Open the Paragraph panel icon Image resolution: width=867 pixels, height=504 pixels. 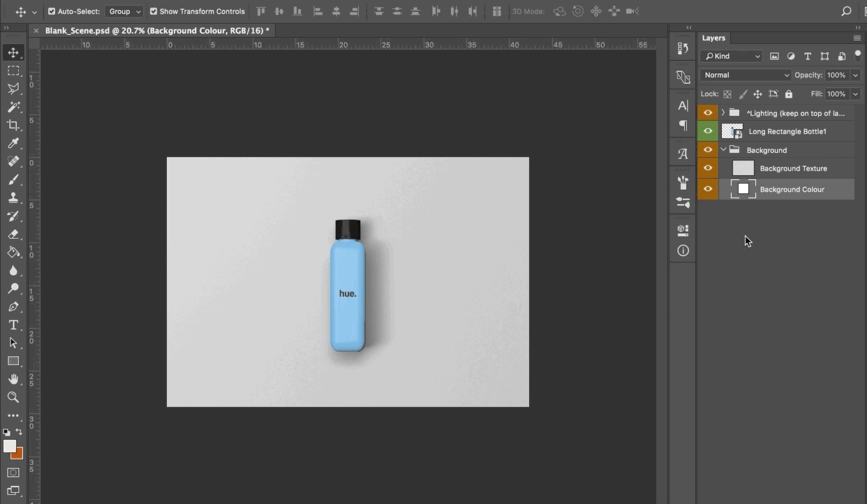(x=683, y=126)
